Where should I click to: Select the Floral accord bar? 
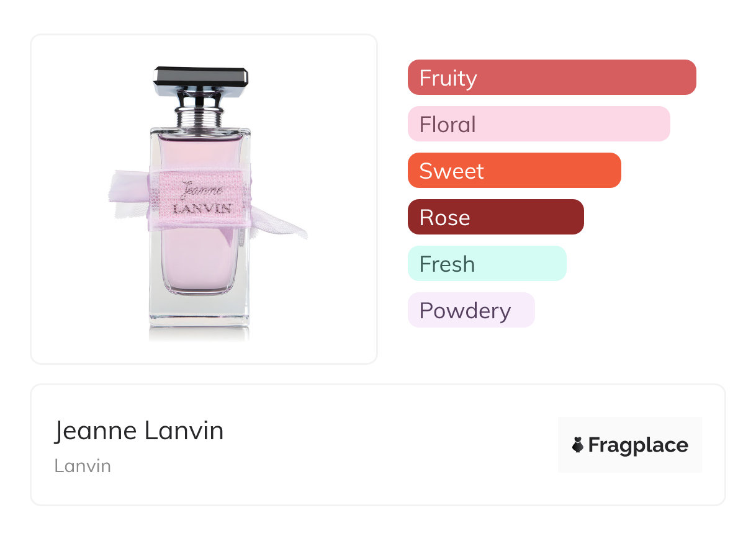[538, 124]
